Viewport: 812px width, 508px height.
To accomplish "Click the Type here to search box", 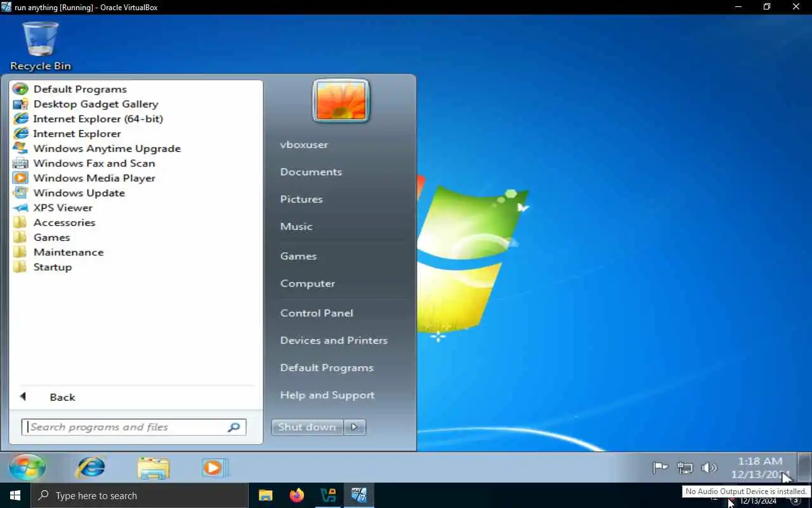I will (x=140, y=496).
